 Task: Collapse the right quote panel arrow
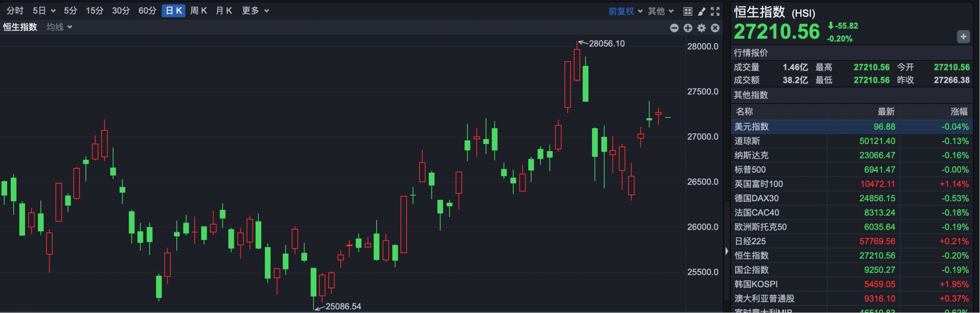(x=727, y=251)
